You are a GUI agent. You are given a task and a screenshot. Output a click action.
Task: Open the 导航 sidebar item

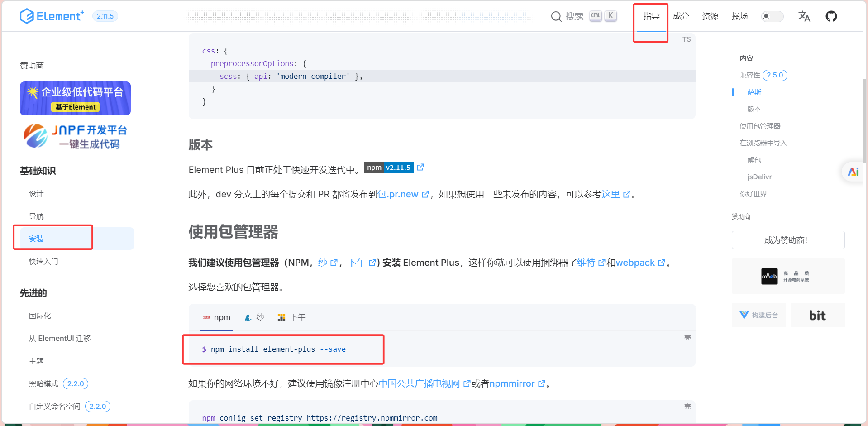tap(36, 216)
